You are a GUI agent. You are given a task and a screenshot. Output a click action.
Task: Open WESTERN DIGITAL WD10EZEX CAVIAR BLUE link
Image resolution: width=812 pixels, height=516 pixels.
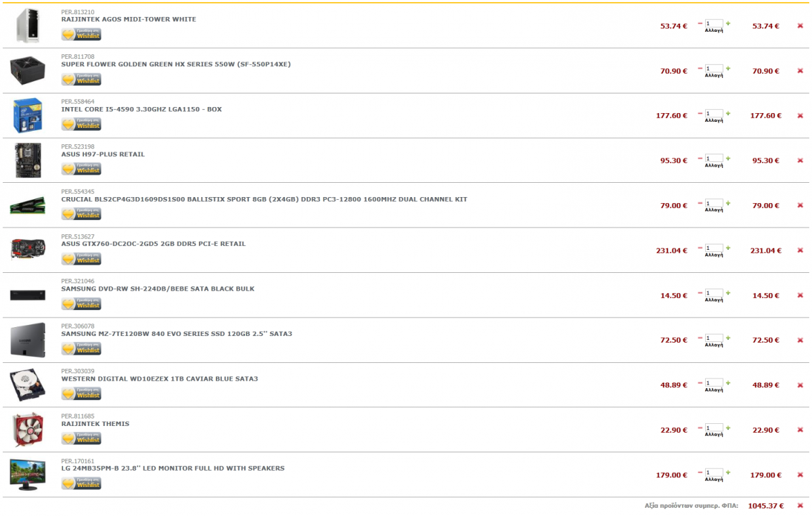[x=160, y=379]
